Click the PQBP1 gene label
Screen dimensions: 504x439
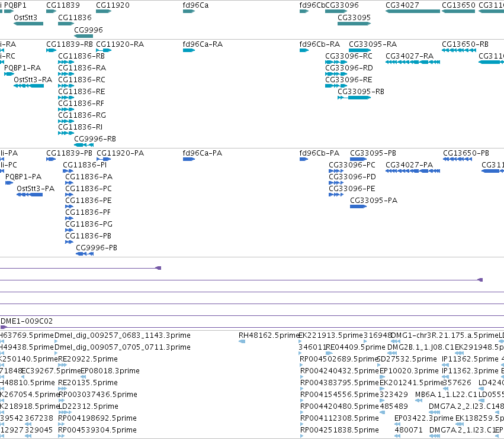pyautogui.click(x=15, y=5)
